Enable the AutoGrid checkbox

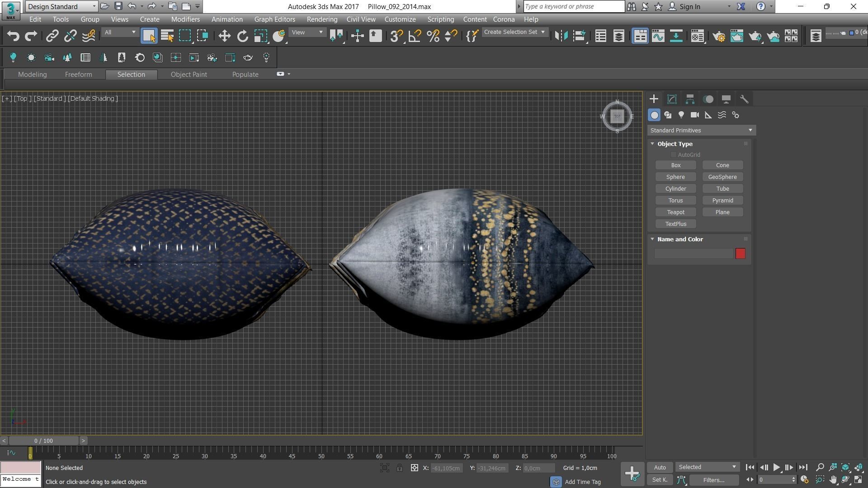pyautogui.click(x=674, y=155)
